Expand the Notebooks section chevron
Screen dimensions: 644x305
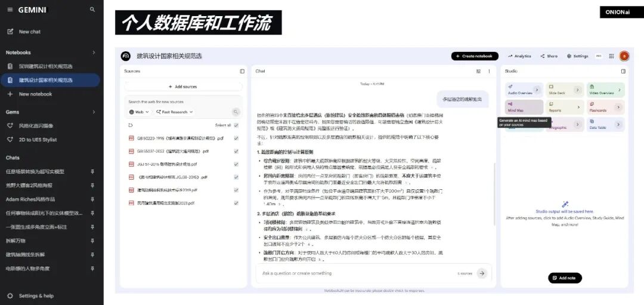click(x=94, y=53)
